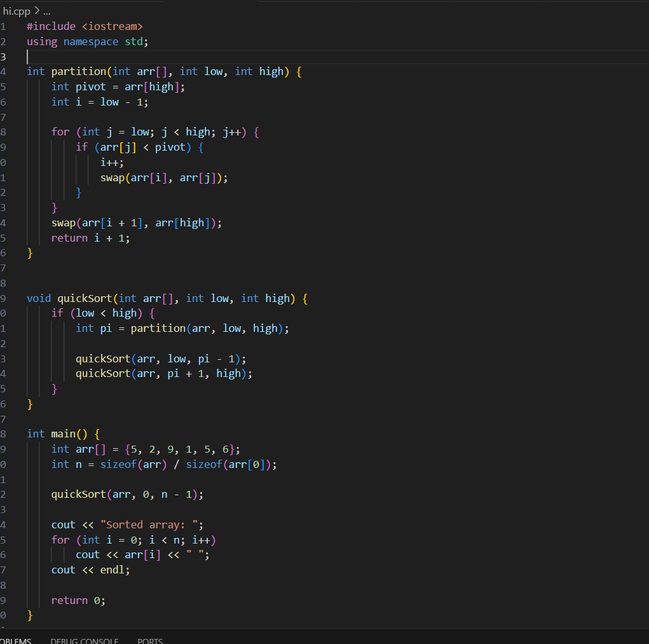This screenshot has width=649, height=644.
Task: Click line number 4 beside partition definition
Action: 3,72
